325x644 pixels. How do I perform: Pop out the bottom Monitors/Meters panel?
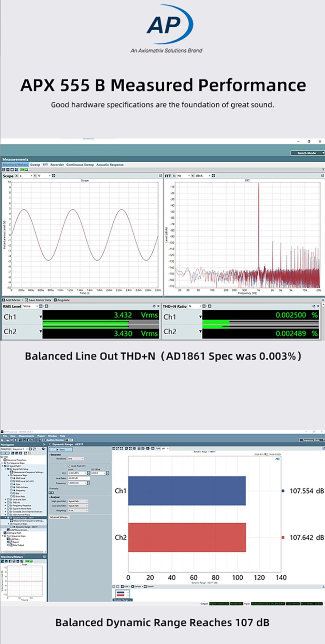pyautogui.click(x=44, y=557)
